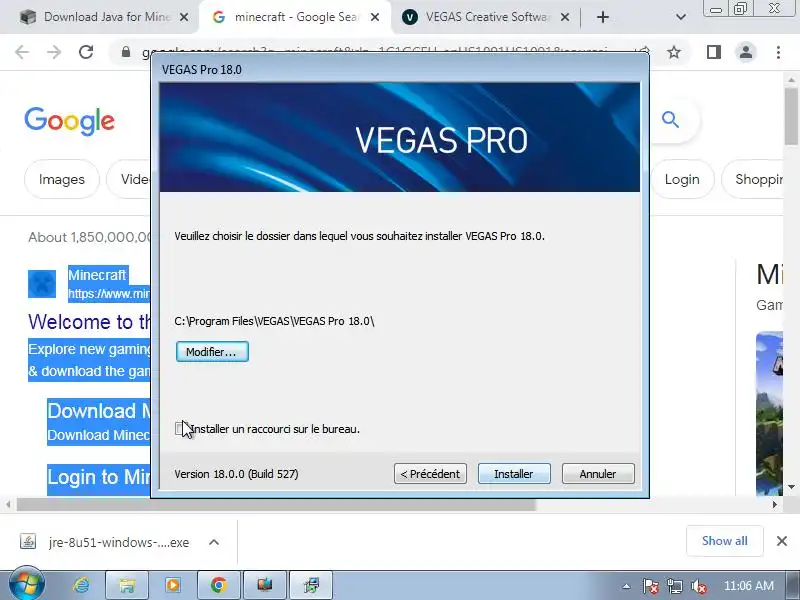Screen dimensions: 800x600
Task: Click Show all downloads
Action: [724, 541]
